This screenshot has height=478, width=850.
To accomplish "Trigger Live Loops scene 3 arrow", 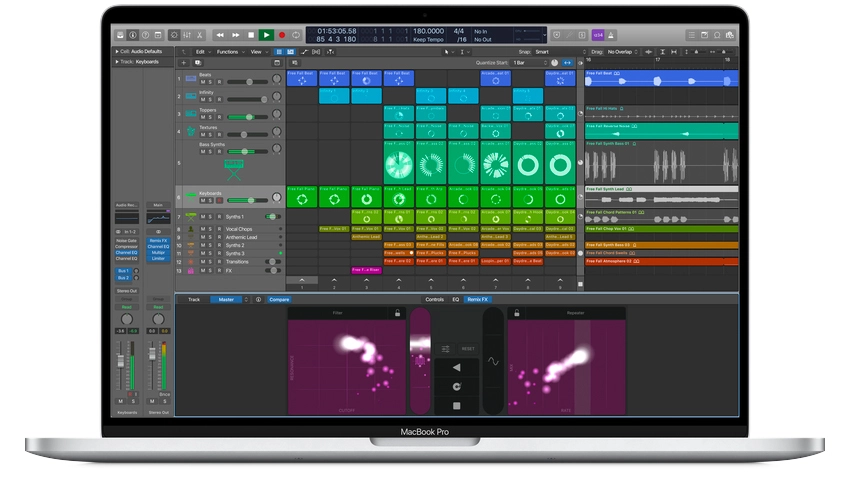I will [366, 280].
